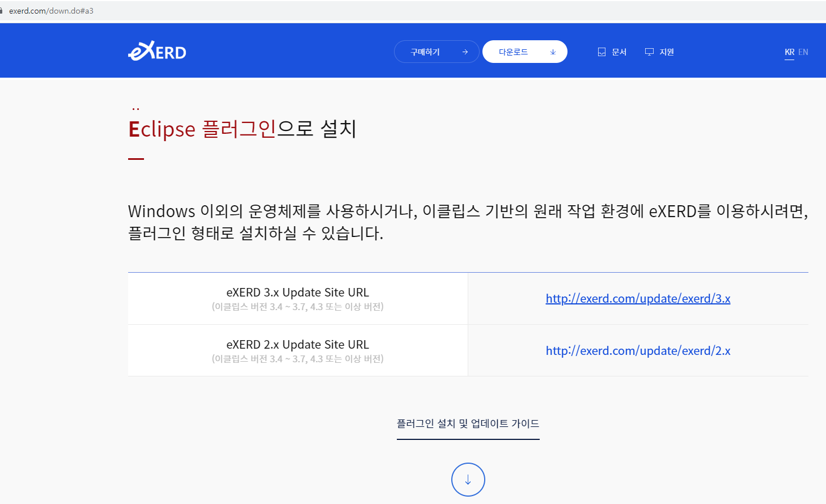Select KR language option
This screenshot has height=504, width=826.
(x=789, y=52)
